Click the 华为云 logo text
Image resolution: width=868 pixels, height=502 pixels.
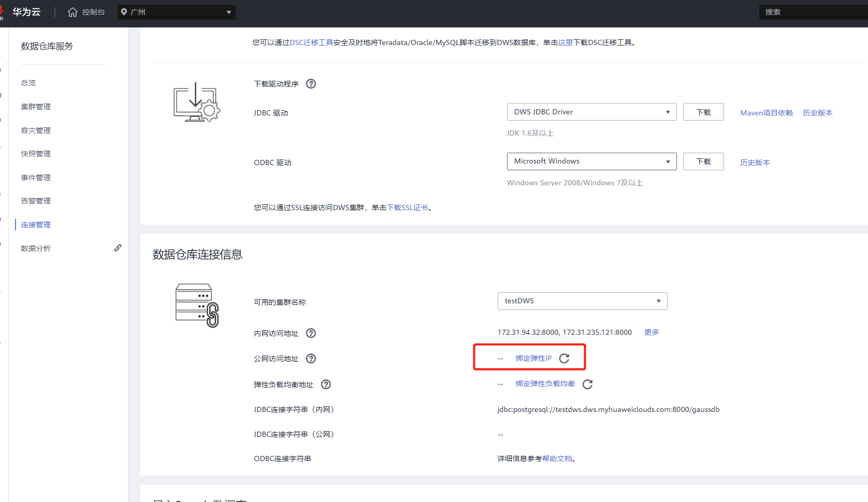click(26, 12)
